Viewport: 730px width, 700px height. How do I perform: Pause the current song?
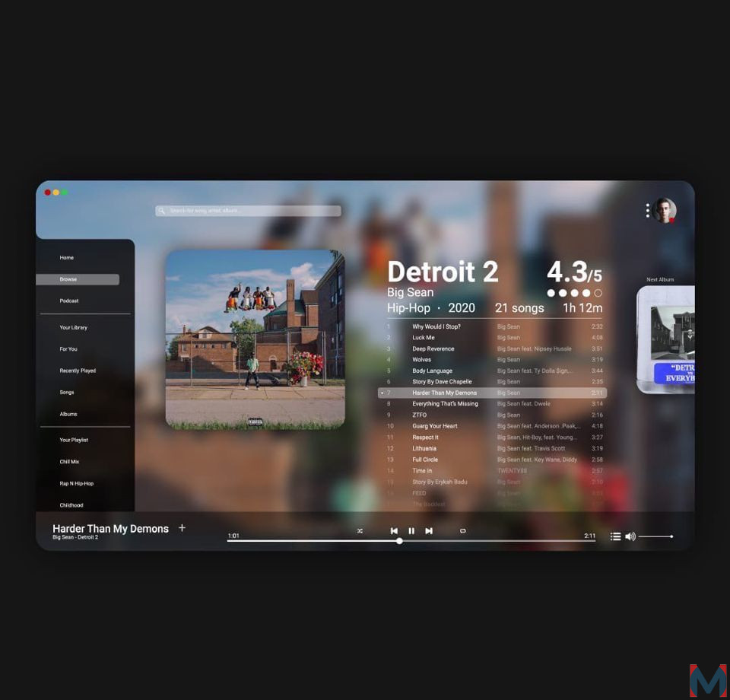point(411,531)
